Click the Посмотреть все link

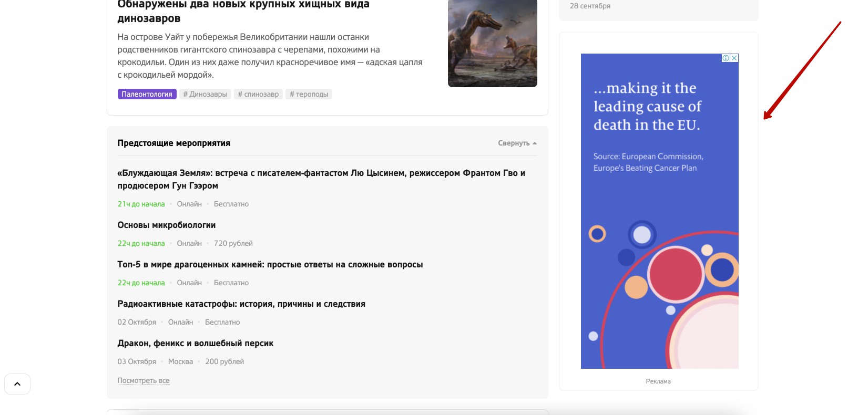point(144,380)
